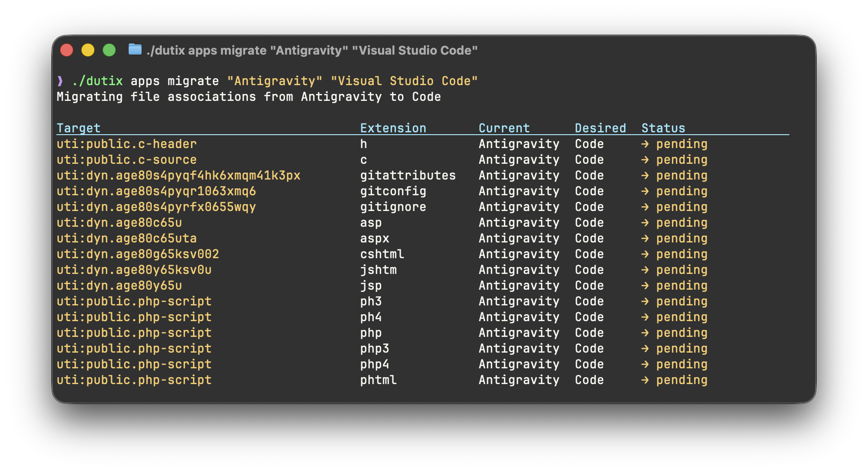Click the purple prompt chevron
The image size is (868, 472).
60,81
